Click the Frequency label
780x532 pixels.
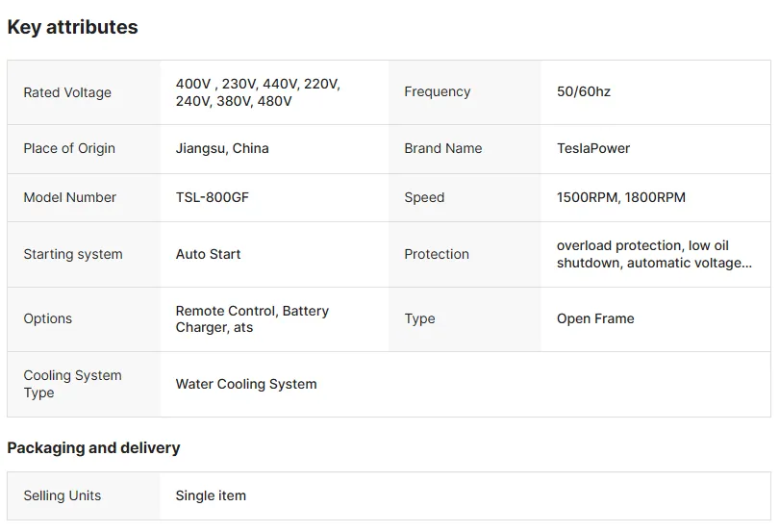[x=438, y=91]
